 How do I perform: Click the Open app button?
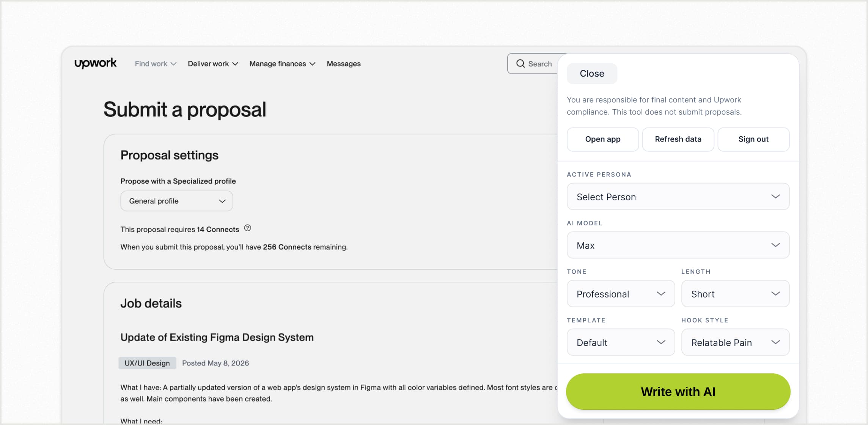point(603,139)
